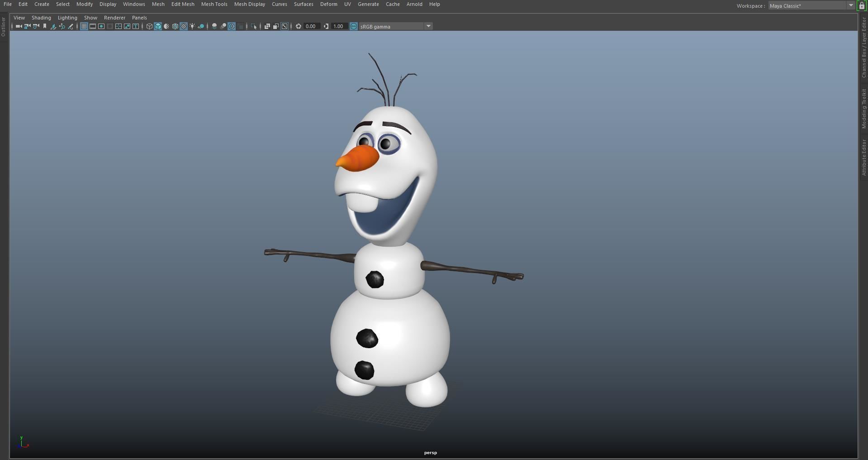Expand the Outliner side tab

[4, 27]
